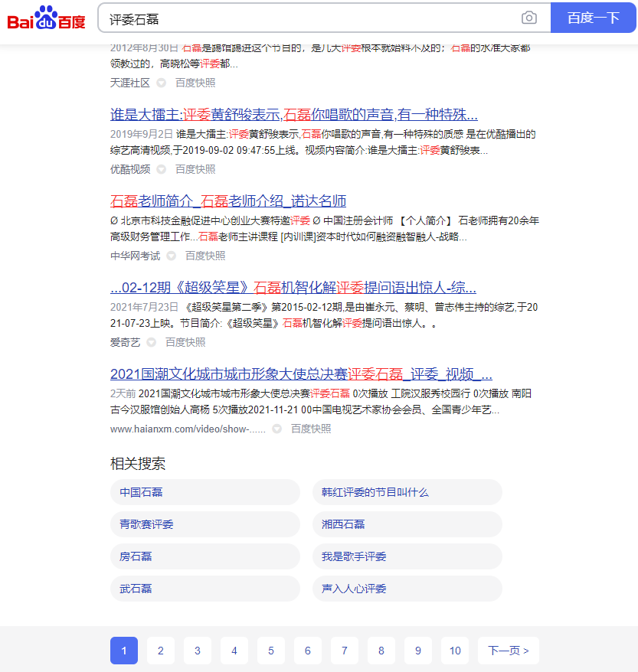Image resolution: width=638 pixels, height=672 pixels.
Task: Go to results page 5
Action: [271, 651]
